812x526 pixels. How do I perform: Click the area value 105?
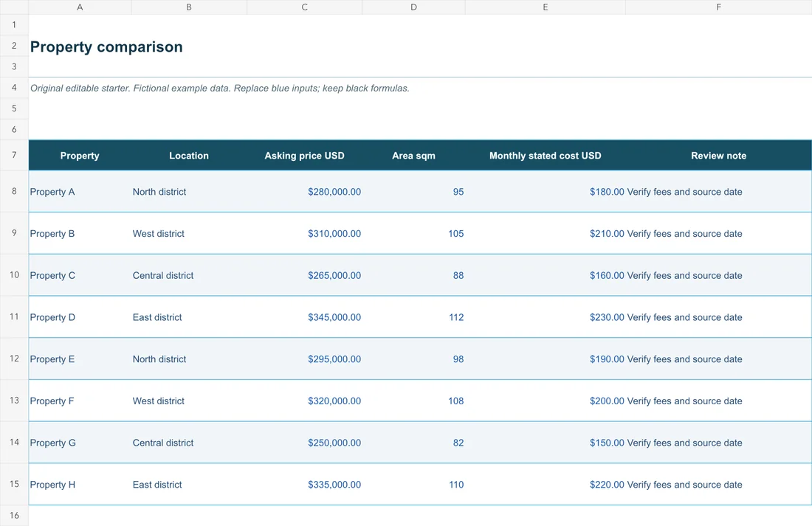click(455, 233)
